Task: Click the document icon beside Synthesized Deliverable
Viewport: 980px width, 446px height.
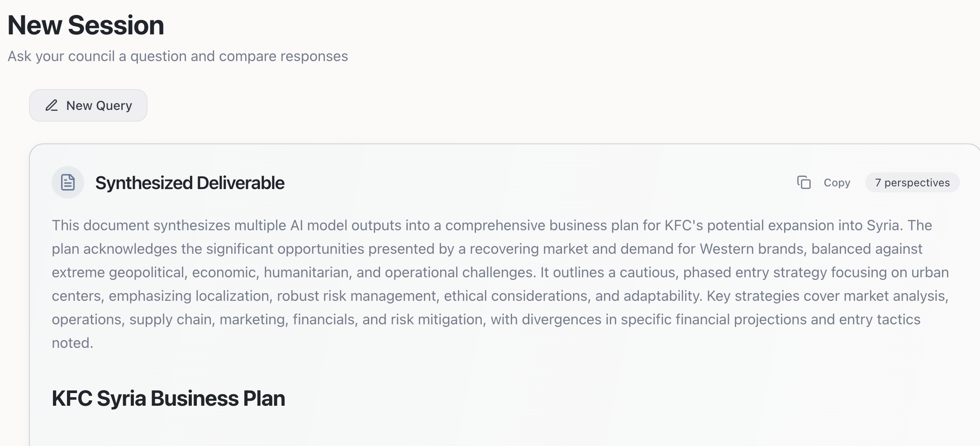Action: pos(68,183)
